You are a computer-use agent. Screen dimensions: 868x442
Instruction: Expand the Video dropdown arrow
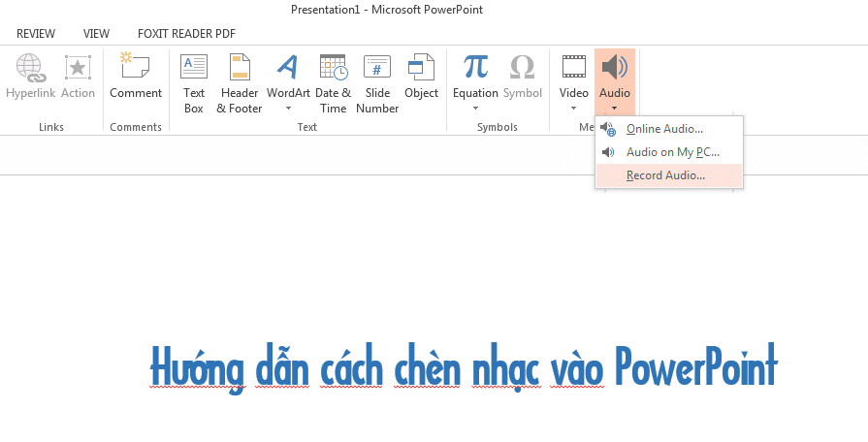(573, 109)
